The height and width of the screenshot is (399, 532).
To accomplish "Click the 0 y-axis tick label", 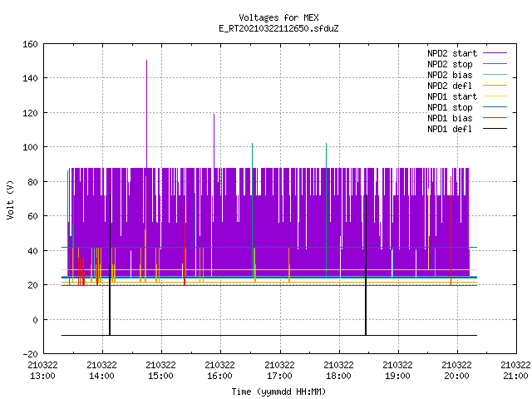I will pos(35,320).
